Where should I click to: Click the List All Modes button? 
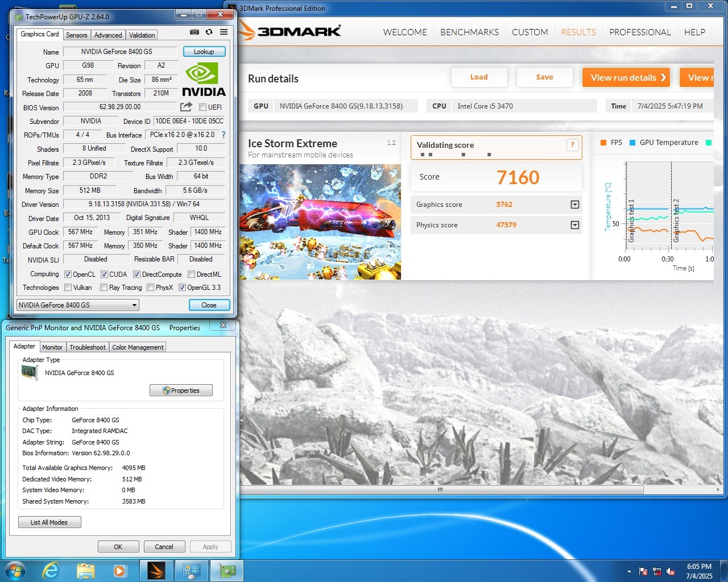pyautogui.click(x=49, y=522)
